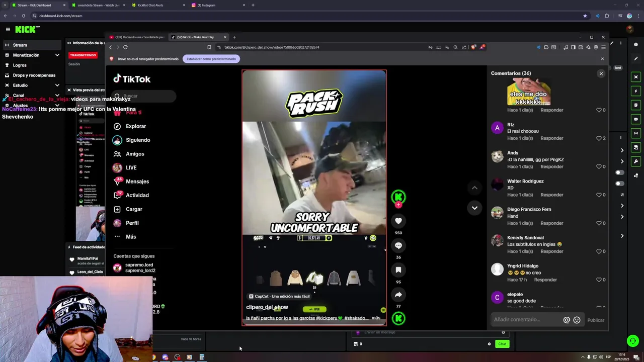Click the green lightning bolt Kick tool icon
Viewport: 644px width, 362px height.
636,91
